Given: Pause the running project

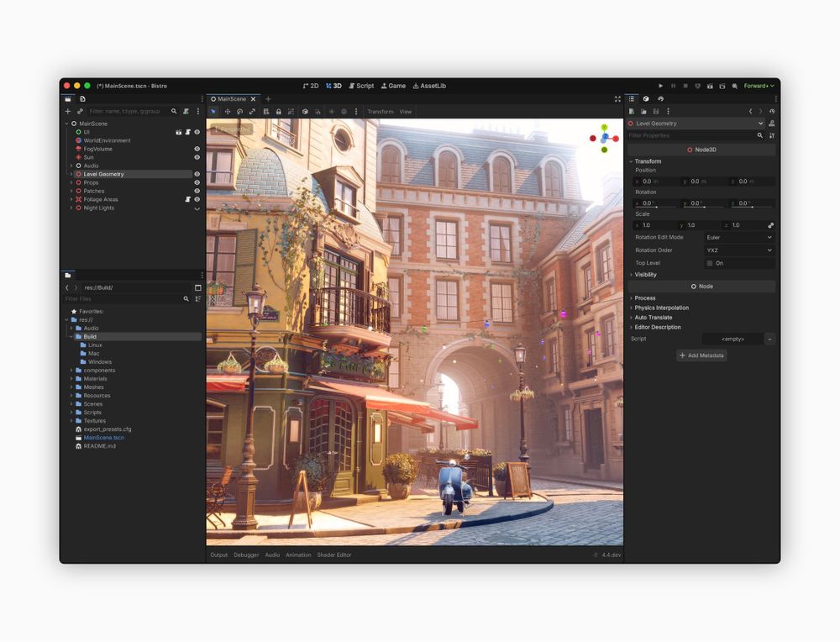Looking at the screenshot, I should 674,86.
